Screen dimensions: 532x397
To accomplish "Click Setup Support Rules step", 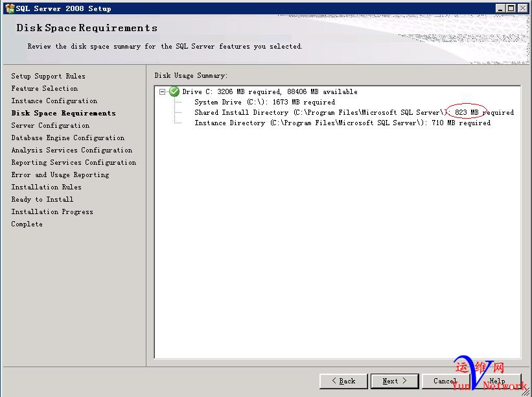I will click(48, 76).
